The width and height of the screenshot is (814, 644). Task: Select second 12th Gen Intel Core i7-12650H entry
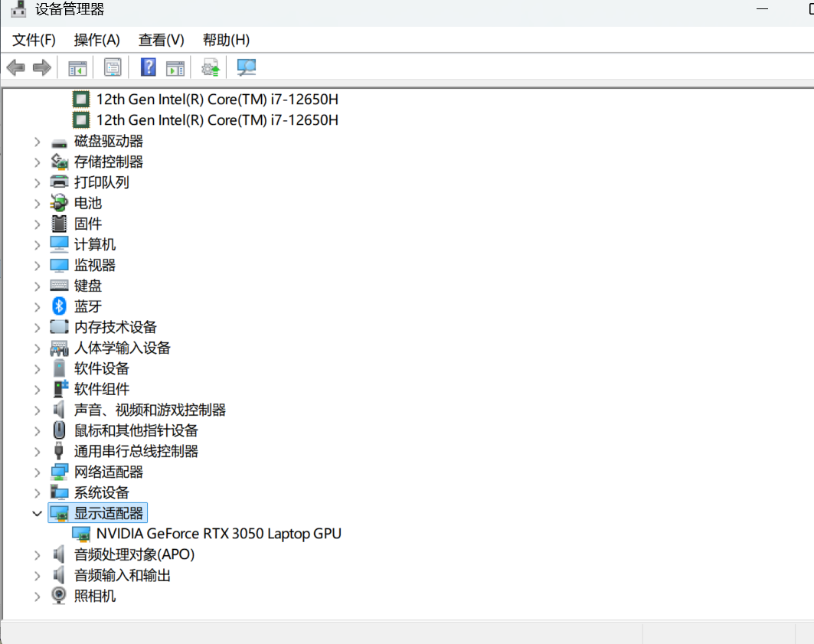(217, 120)
